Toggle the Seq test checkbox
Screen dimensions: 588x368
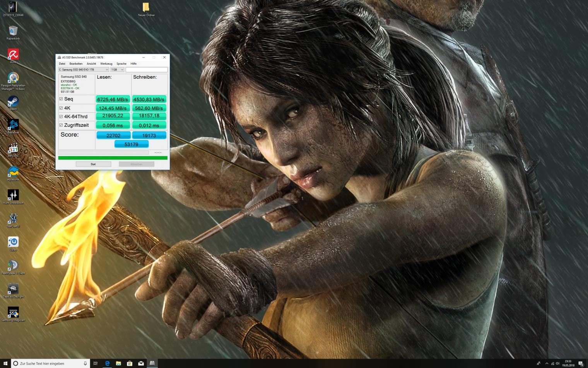click(x=61, y=99)
